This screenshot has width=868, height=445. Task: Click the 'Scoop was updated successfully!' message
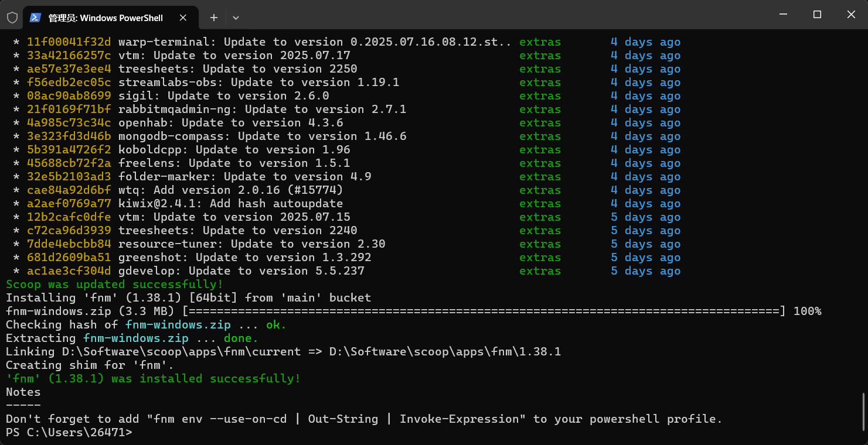pyautogui.click(x=114, y=285)
